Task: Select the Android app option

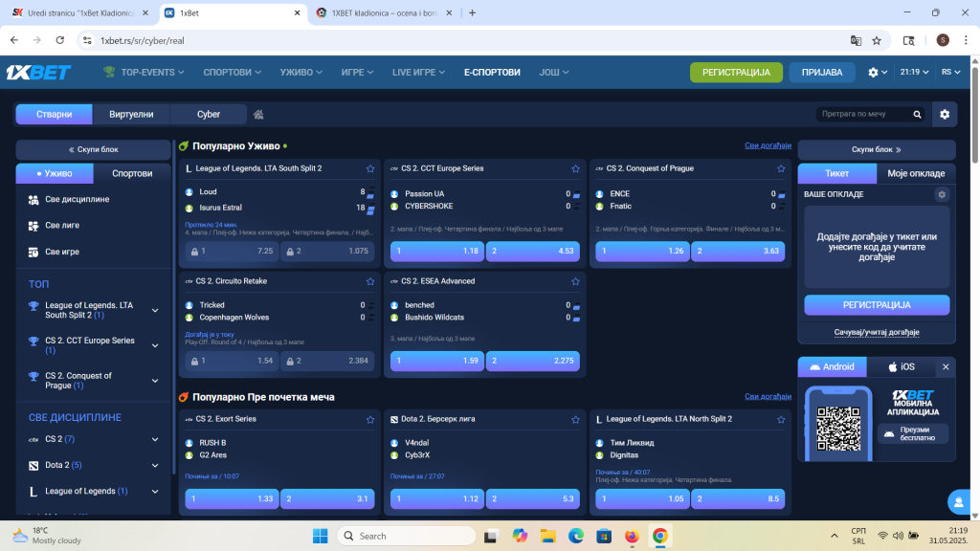Action: click(833, 366)
